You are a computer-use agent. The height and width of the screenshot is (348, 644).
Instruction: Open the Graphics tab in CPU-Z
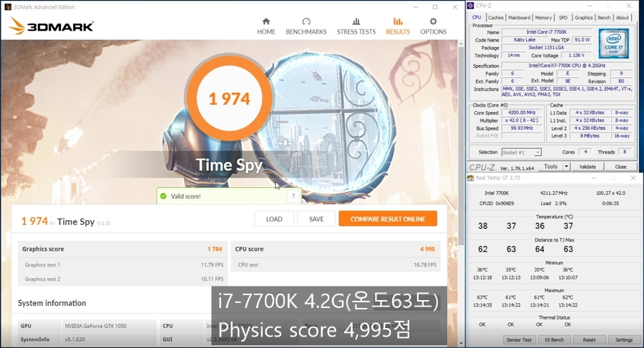click(x=584, y=18)
